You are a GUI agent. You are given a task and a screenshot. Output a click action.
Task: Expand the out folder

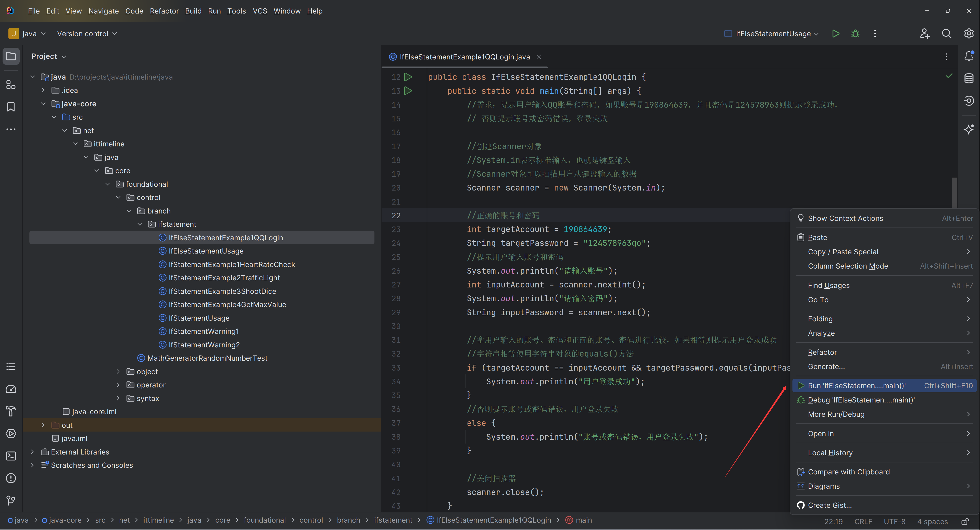pos(43,425)
